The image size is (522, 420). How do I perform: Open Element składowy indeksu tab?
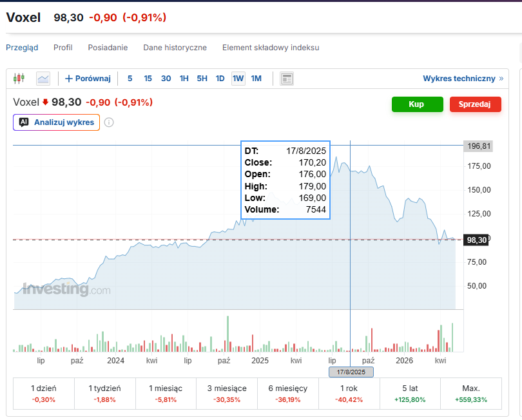tap(271, 48)
